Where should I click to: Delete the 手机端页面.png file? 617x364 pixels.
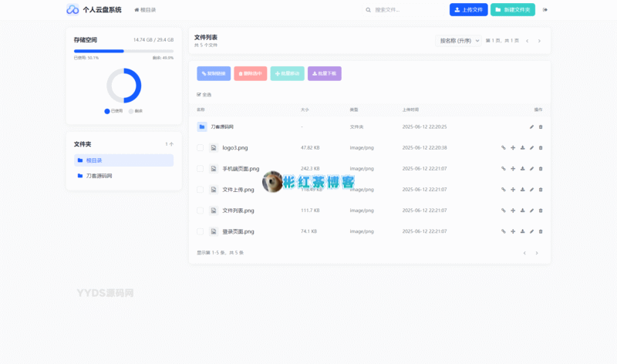(x=541, y=168)
